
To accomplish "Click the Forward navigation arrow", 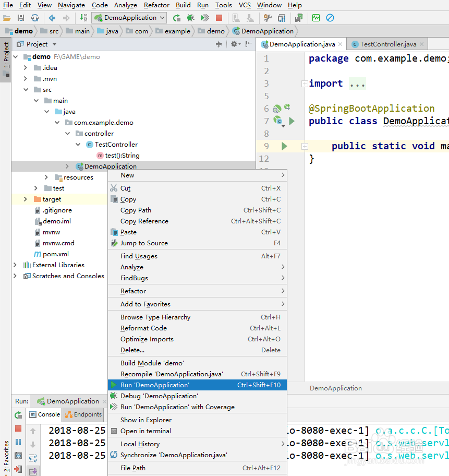I will pyautogui.click(x=66, y=18).
